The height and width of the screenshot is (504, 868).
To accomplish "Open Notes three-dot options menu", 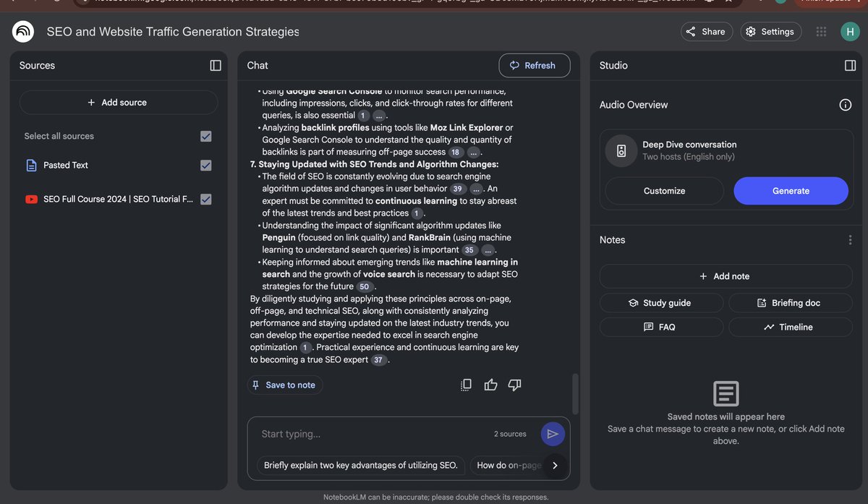I will (850, 240).
